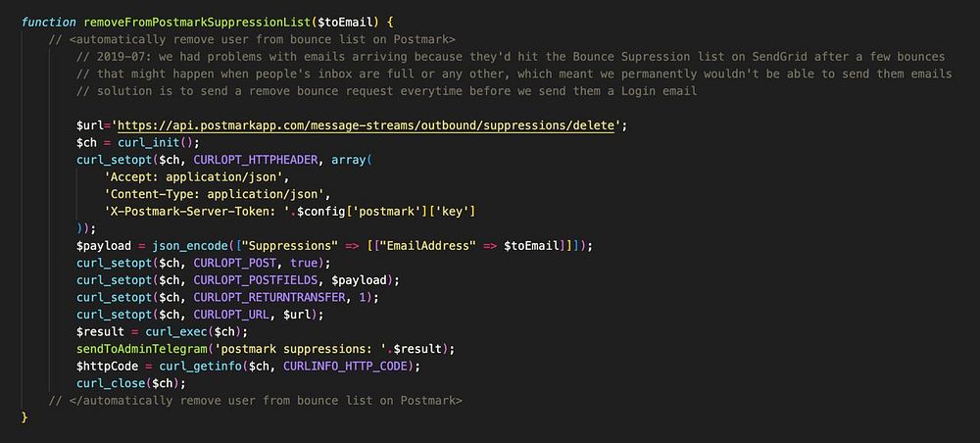Image resolution: width=980 pixels, height=443 pixels.
Task: Click the Postmark API suppressions delete URL
Action: (x=366, y=125)
